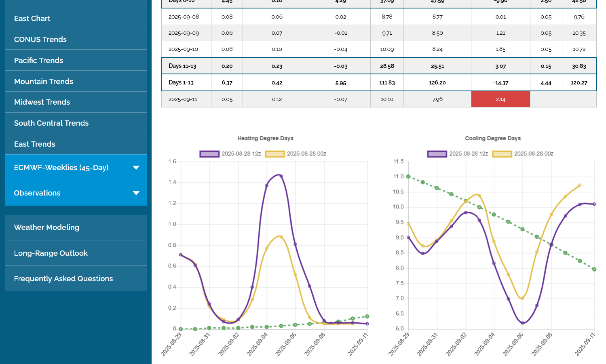Open the Weather Modeling section
Image resolution: width=606 pixels, height=364 pixels.
click(47, 227)
